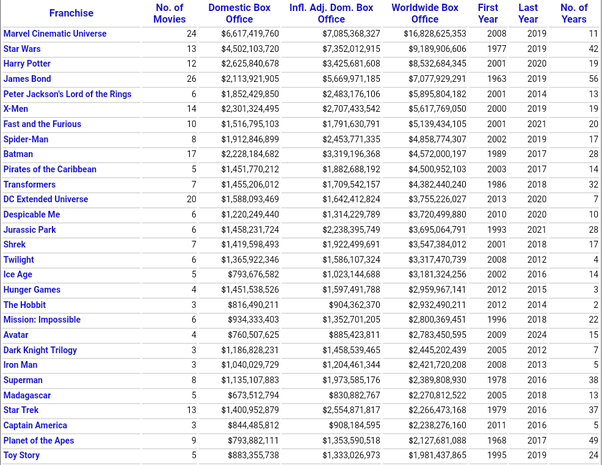Select Captain America worldwide $2,238,276,160

(x=437, y=425)
